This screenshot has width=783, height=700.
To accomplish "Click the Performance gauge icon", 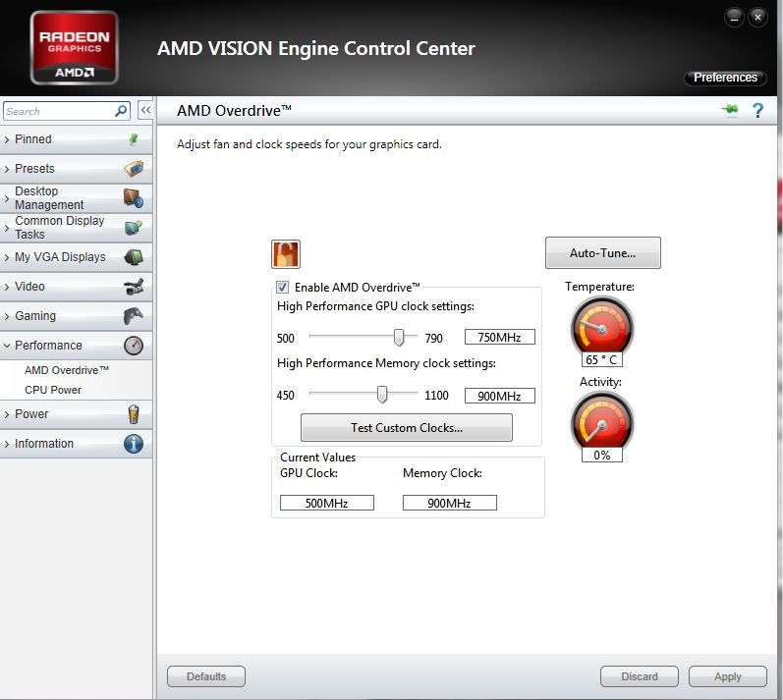I will pos(134,346).
